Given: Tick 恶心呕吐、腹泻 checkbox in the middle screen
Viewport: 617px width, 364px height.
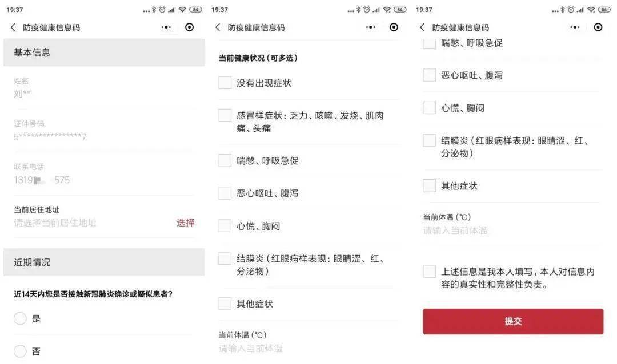Looking at the screenshot, I should tap(225, 193).
